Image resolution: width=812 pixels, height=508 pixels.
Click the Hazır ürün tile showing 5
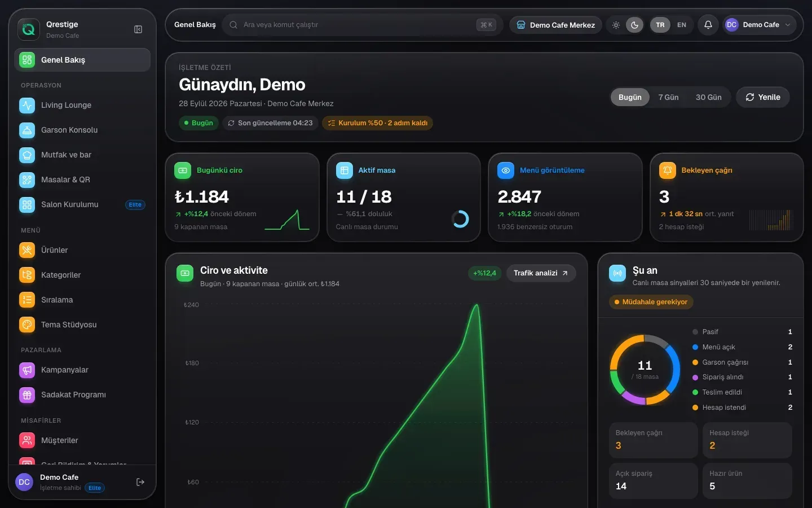point(747,481)
